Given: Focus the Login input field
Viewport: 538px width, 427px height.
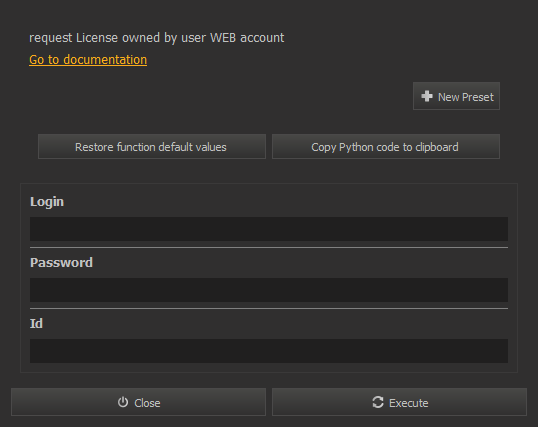Looking at the screenshot, I should coord(269,229).
